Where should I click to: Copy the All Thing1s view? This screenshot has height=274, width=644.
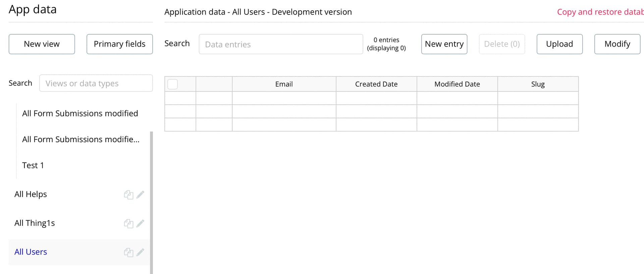[x=128, y=224]
